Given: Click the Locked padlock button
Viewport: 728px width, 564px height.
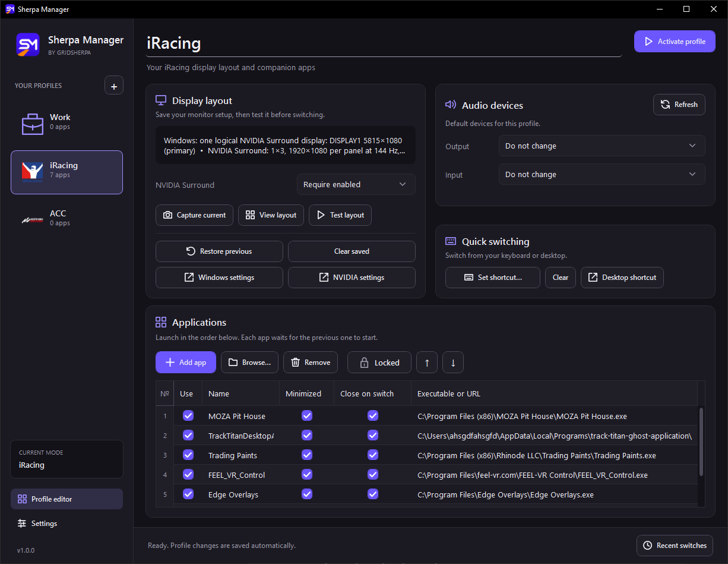Looking at the screenshot, I should pyautogui.click(x=379, y=363).
